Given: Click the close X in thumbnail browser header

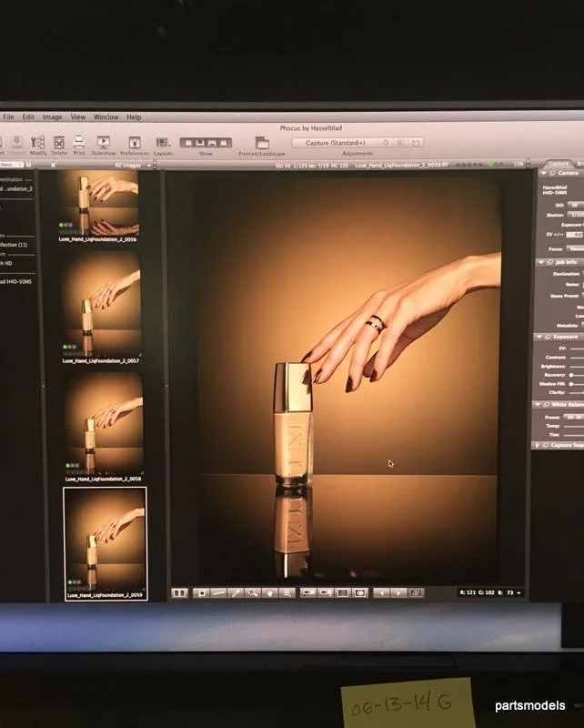Looking at the screenshot, I should coord(53,165).
